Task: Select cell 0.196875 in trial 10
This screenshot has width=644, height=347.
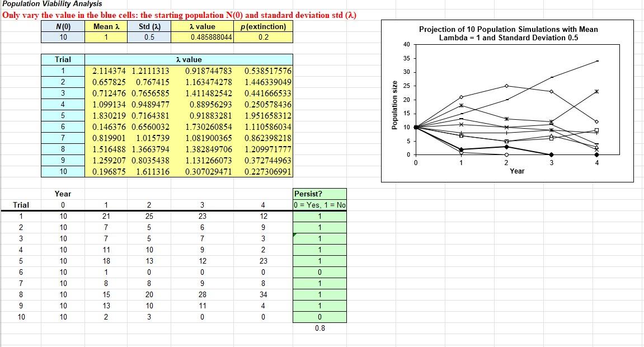Action: point(106,172)
